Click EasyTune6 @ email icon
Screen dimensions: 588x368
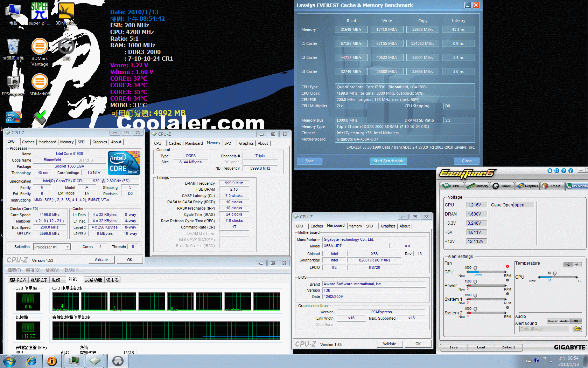(x=556, y=171)
